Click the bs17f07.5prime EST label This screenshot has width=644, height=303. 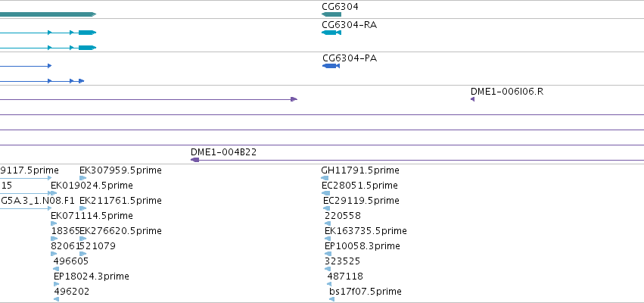coord(365,292)
